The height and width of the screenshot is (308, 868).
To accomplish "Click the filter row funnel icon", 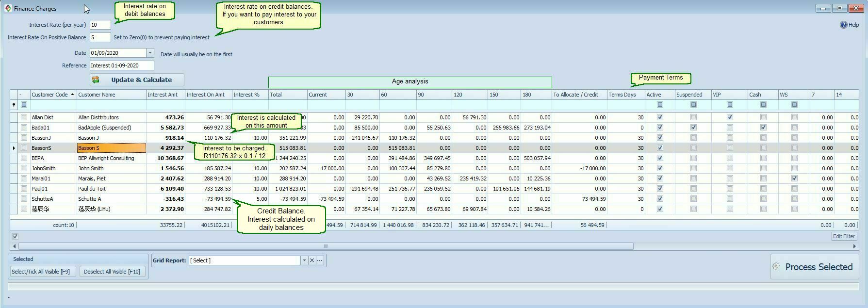I will click(14, 105).
